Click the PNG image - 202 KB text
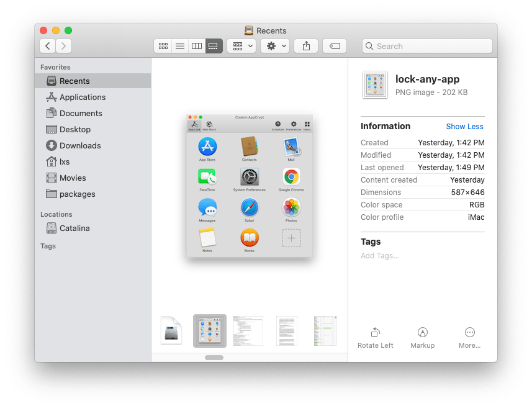Image resolution: width=532 pixels, height=408 pixels. tap(431, 93)
